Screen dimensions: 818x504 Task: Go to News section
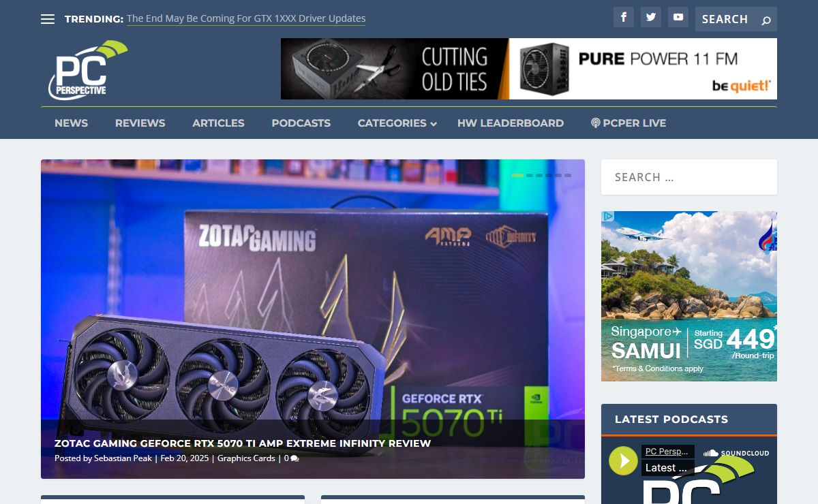coord(71,123)
